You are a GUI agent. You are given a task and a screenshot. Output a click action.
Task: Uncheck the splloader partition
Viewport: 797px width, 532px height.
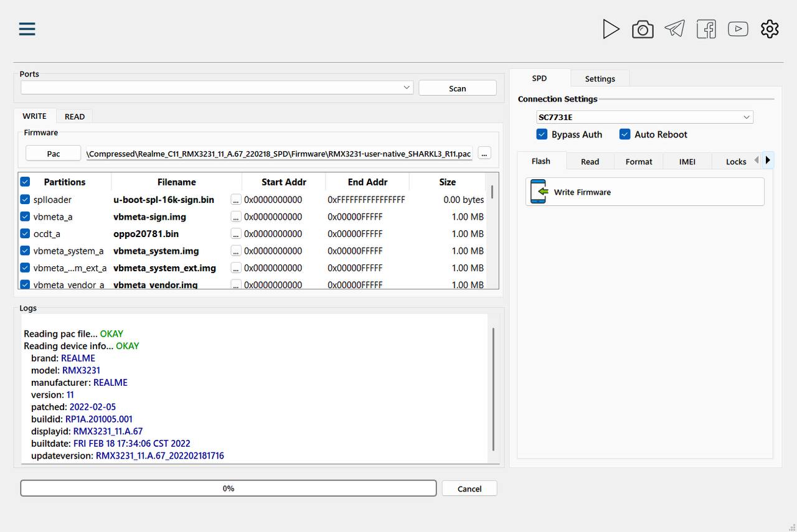coord(25,200)
